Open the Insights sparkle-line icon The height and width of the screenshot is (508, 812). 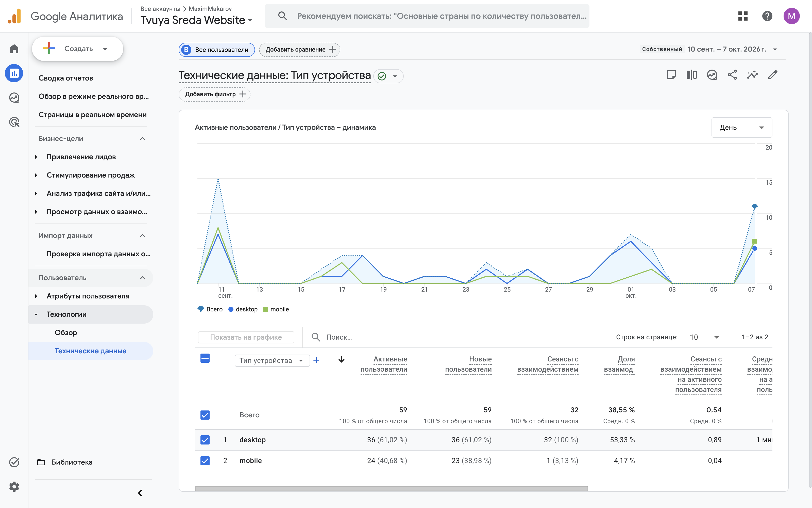tap(752, 75)
